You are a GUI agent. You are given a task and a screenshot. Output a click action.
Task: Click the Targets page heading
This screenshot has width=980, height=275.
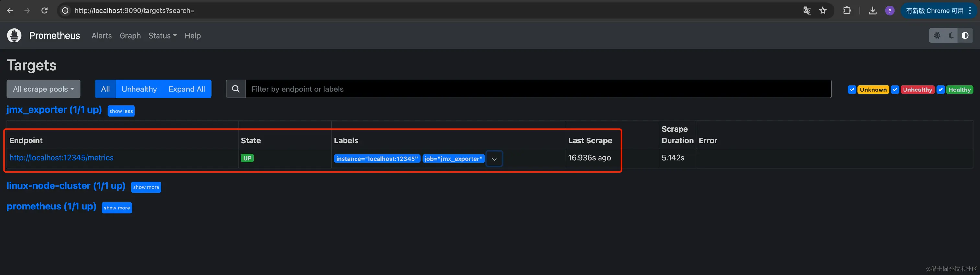(x=31, y=66)
